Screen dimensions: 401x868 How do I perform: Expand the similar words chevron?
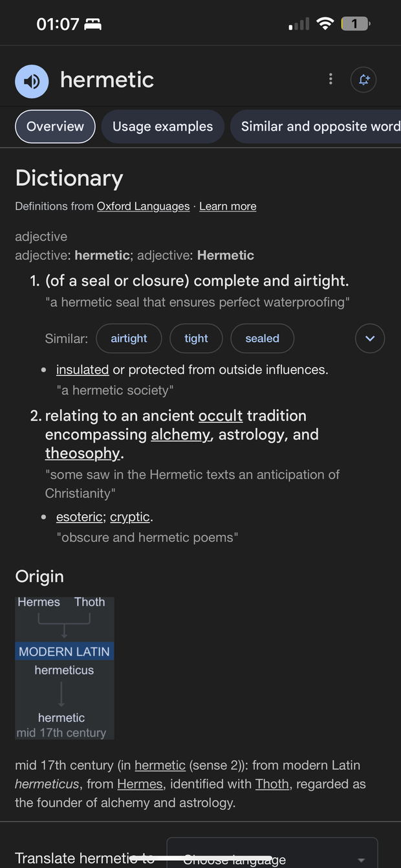[370, 339]
